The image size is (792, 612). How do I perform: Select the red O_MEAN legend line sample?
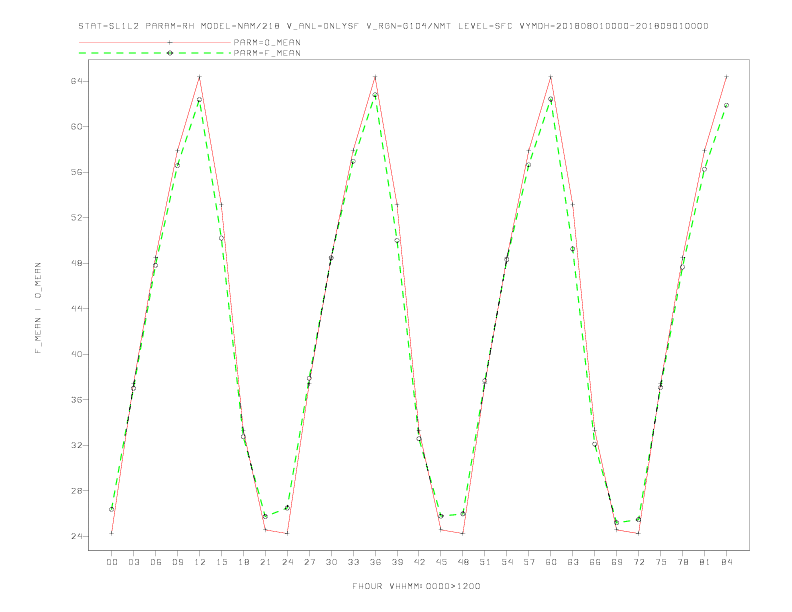point(155,42)
